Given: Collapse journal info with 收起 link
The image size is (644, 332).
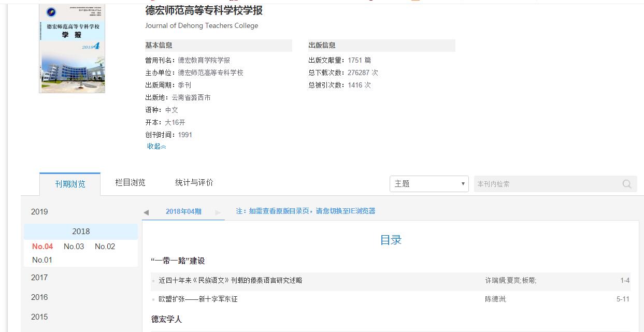Looking at the screenshot, I should pos(156,147).
